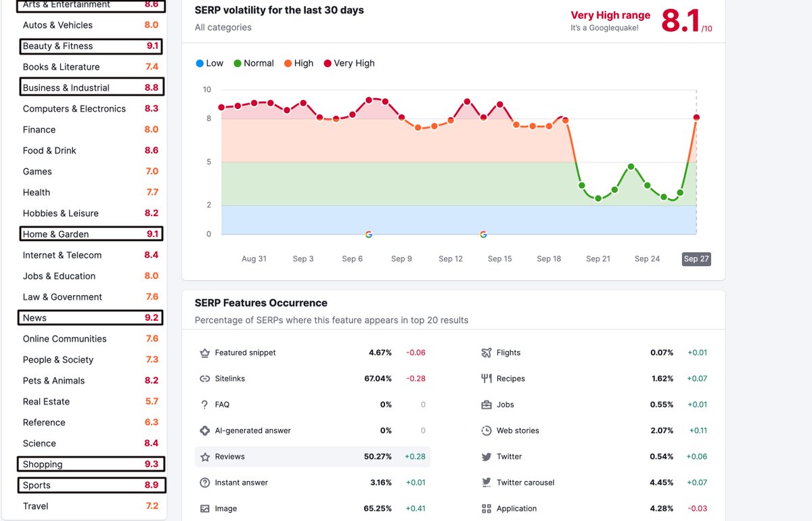
Task: Open the Reference category
Action: (92, 422)
